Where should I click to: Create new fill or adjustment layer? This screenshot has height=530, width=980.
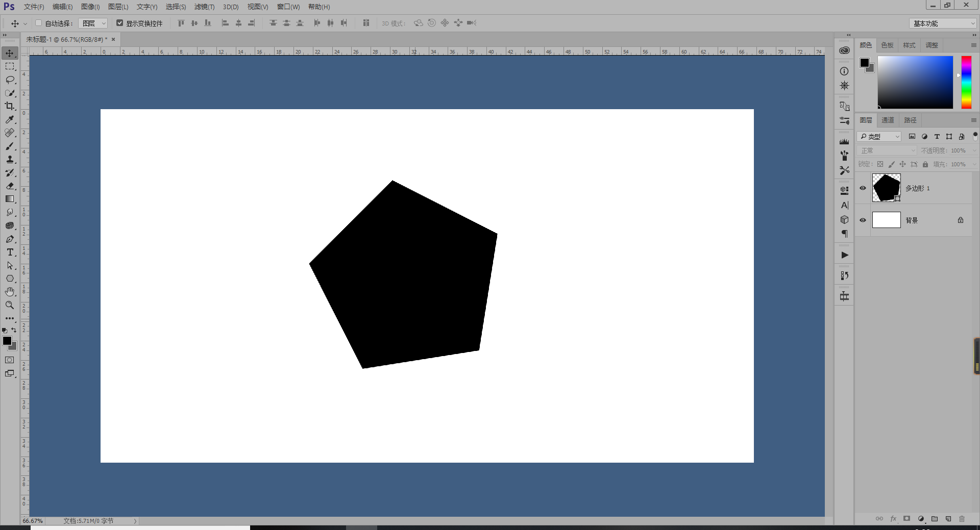coord(921,519)
